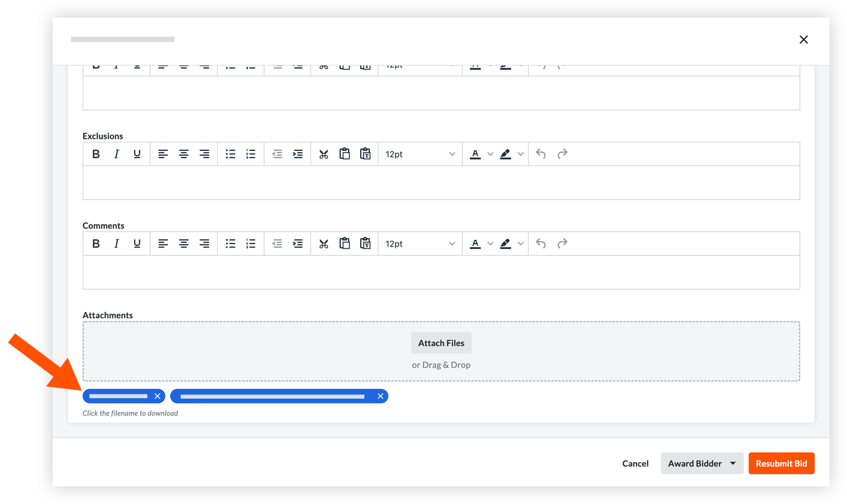The width and height of the screenshot is (847, 504).
Task: Paste from clipboard in Comments editor
Action: (344, 244)
